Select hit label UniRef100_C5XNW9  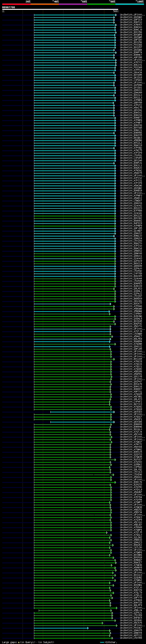point(131,334)
